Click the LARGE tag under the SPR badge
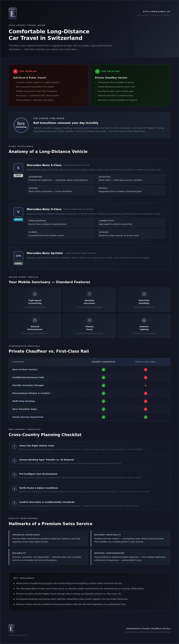Image resolution: width=179 pixels, height=644 pixels. click(18, 263)
